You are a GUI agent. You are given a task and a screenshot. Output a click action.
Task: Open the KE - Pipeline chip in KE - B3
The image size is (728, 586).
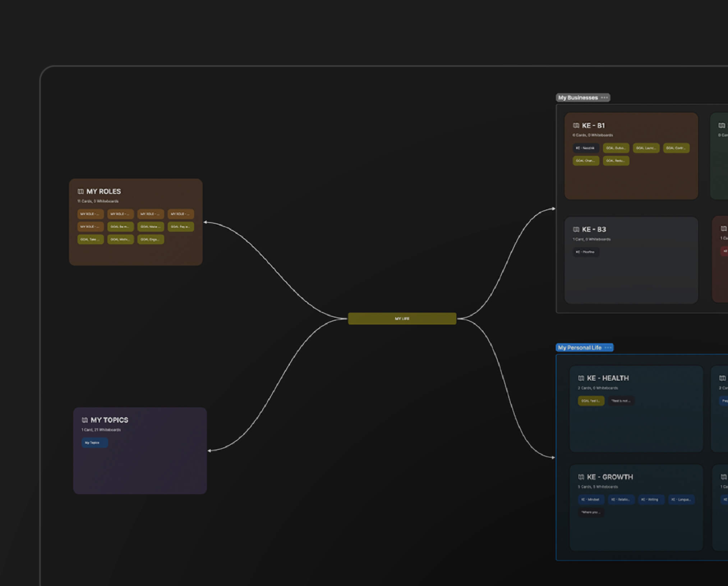(x=585, y=252)
